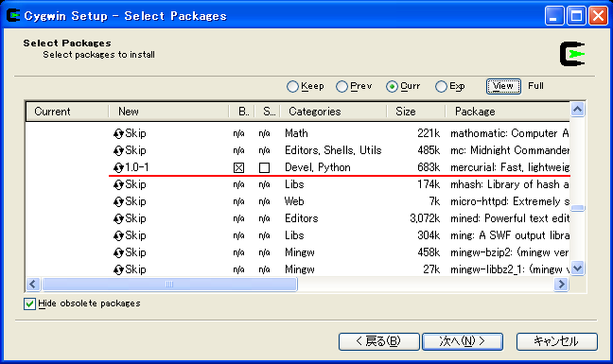This screenshot has height=364, width=613.
Task: Click the View button
Action: tap(503, 86)
